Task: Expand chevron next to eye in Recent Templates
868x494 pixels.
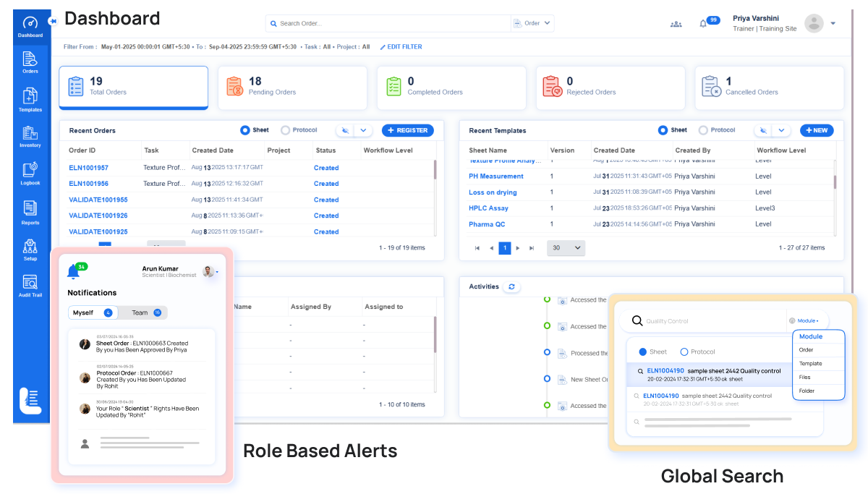Action: (780, 131)
